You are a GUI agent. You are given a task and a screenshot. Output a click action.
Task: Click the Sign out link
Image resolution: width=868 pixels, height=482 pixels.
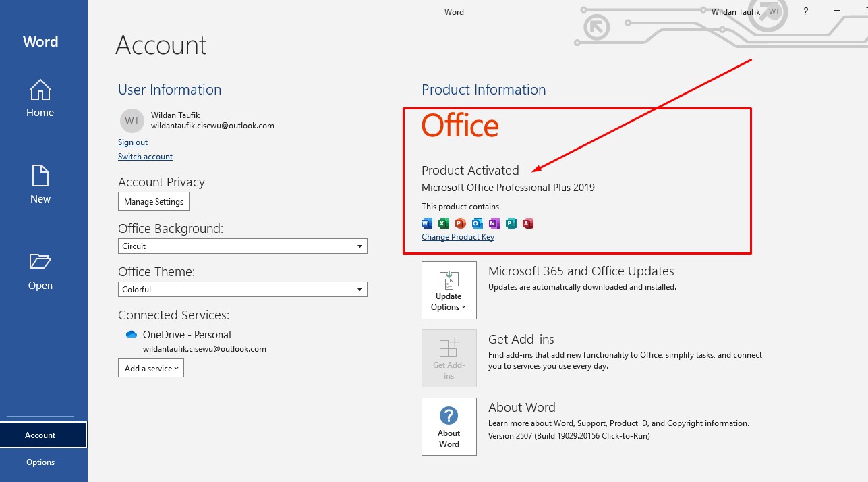[133, 142]
